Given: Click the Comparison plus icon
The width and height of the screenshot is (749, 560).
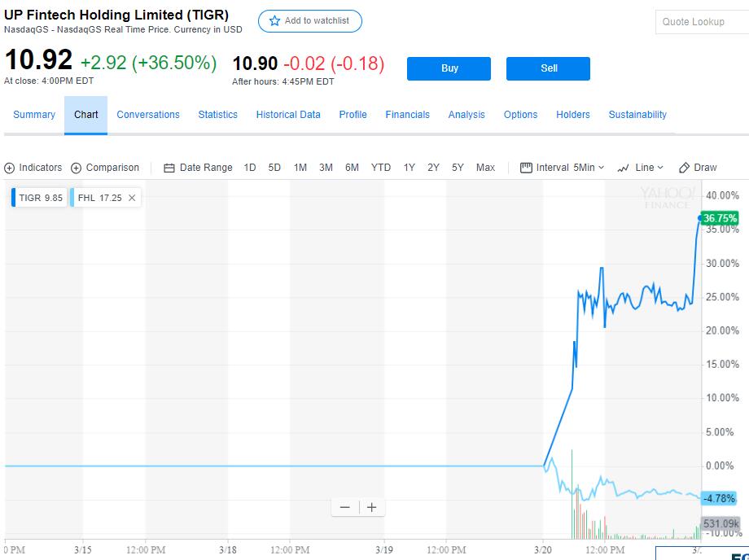Looking at the screenshot, I should (76, 168).
